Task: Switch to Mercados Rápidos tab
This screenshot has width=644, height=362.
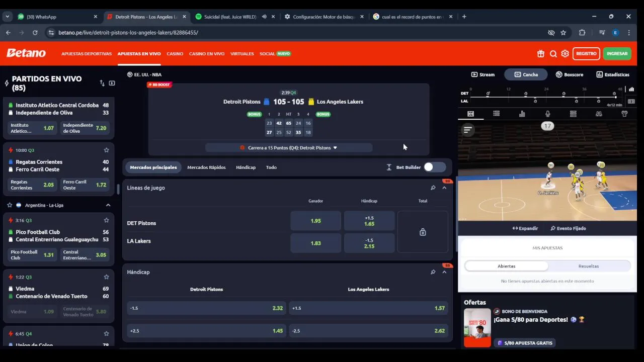Action: (x=206, y=167)
